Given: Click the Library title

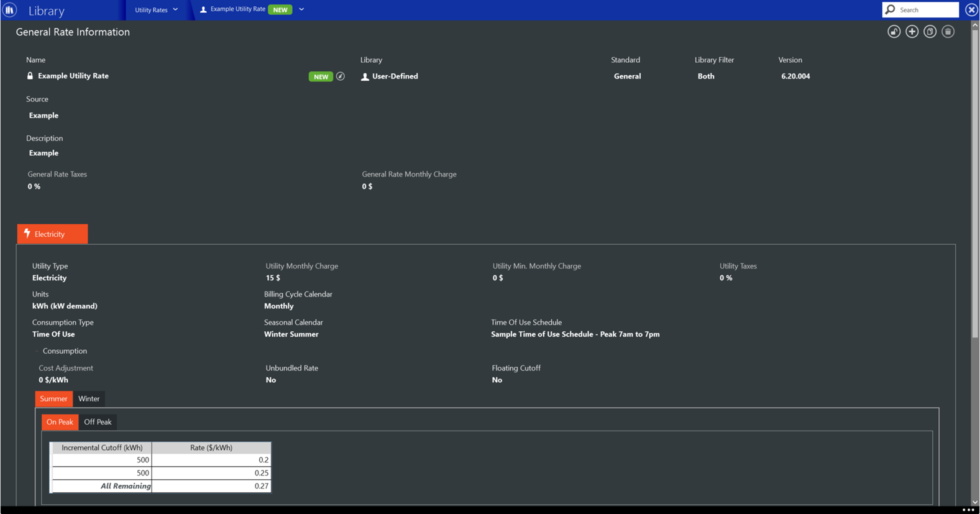Looking at the screenshot, I should point(46,11).
